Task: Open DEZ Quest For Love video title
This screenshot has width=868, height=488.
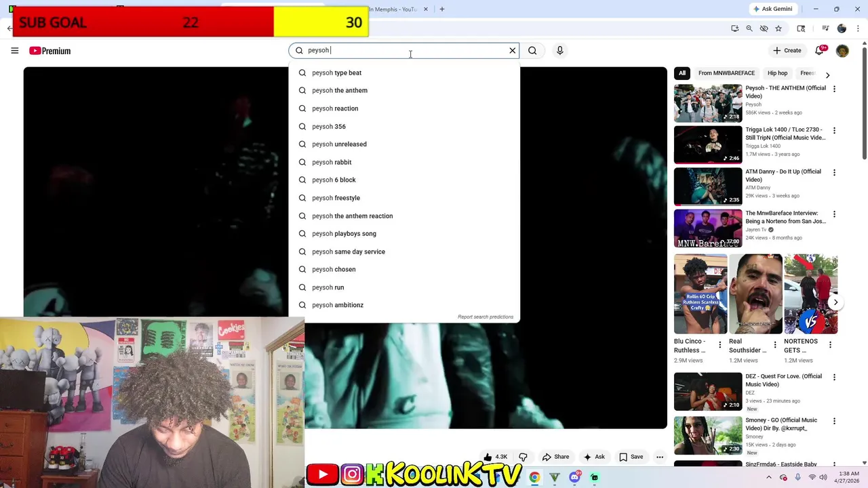Action: [x=783, y=380]
